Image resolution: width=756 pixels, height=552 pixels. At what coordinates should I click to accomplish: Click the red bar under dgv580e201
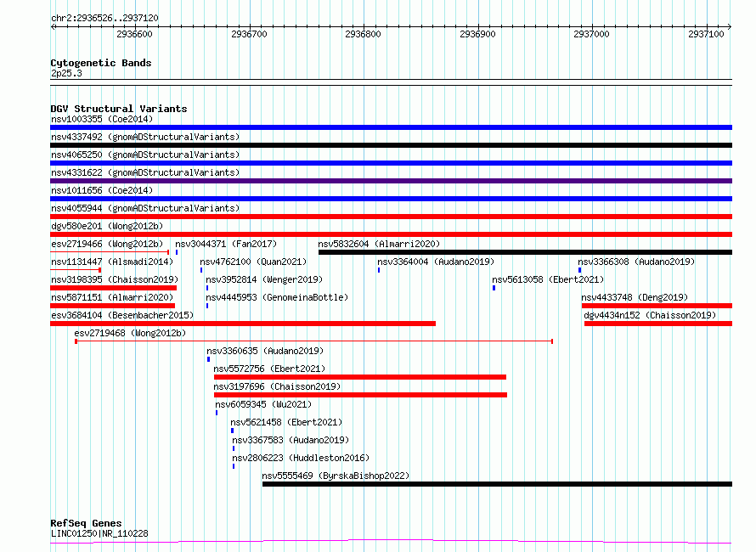click(391, 234)
